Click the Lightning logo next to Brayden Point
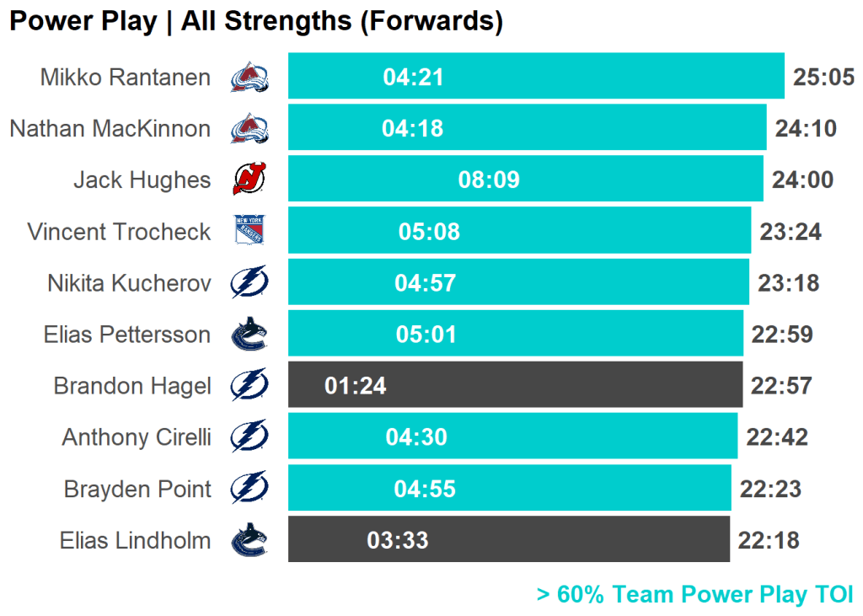Screen dimensions: 863x616 point(249,488)
